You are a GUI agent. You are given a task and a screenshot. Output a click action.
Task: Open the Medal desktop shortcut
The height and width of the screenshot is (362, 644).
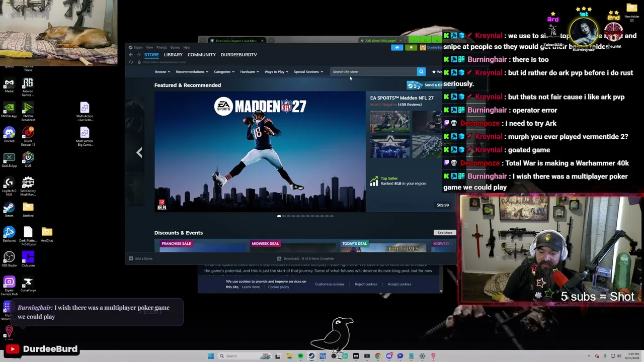coord(9,85)
